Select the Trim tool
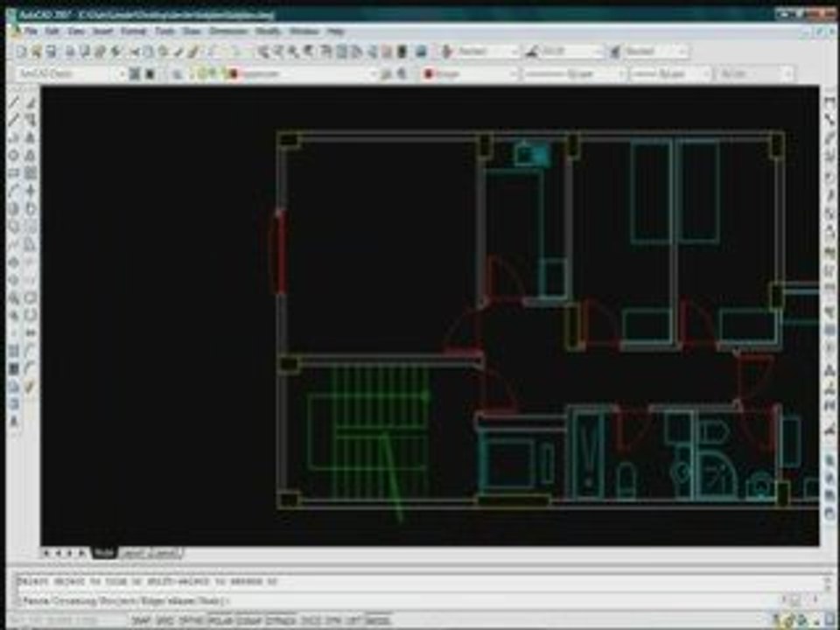This screenshot has height=630, width=840. coord(31,262)
